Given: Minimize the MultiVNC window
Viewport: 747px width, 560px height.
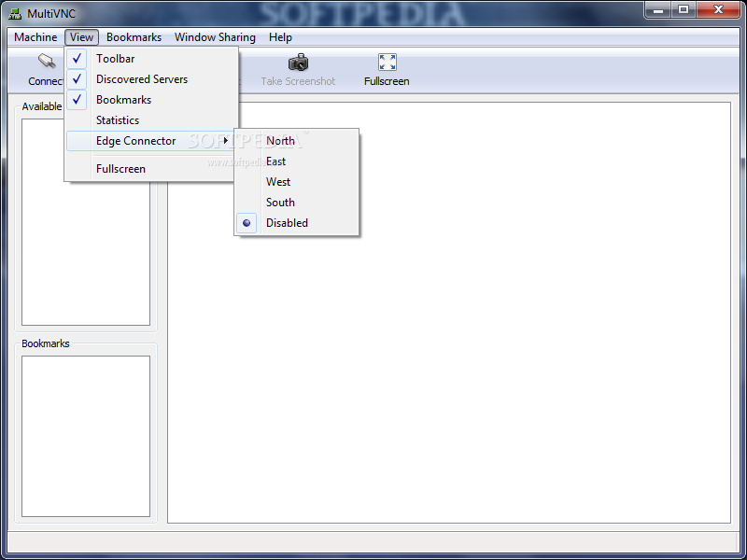Looking at the screenshot, I should (658, 9).
